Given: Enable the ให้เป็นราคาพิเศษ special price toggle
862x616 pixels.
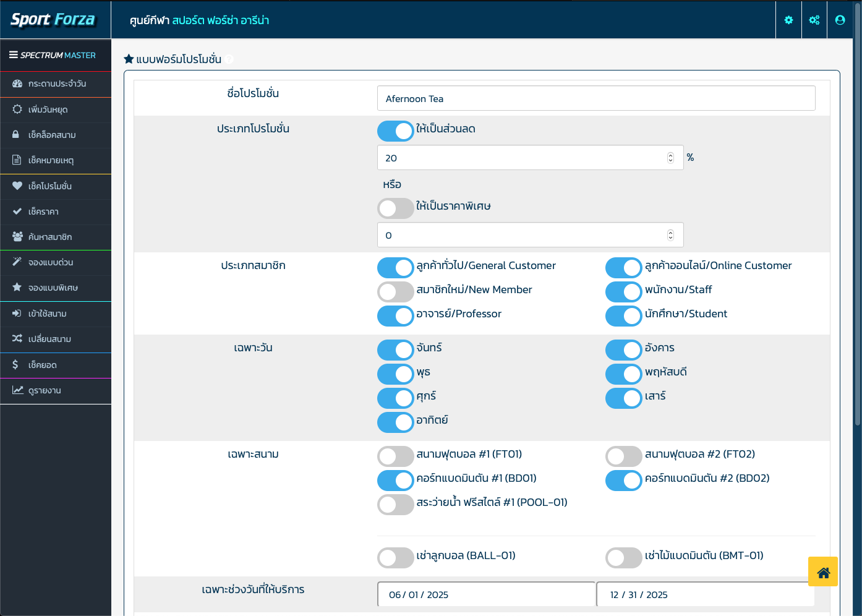Looking at the screenshot, I should click(x=396, y=208).
